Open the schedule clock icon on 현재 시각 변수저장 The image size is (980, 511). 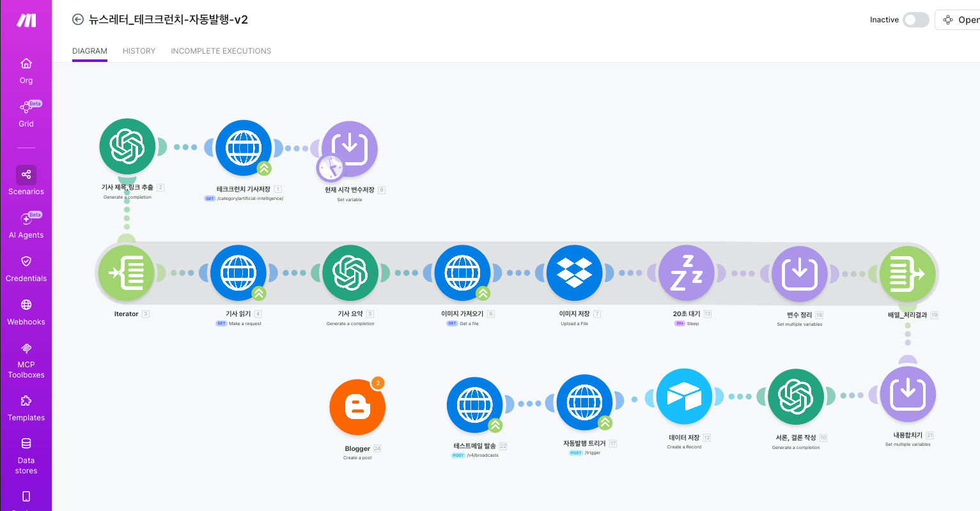331,169
